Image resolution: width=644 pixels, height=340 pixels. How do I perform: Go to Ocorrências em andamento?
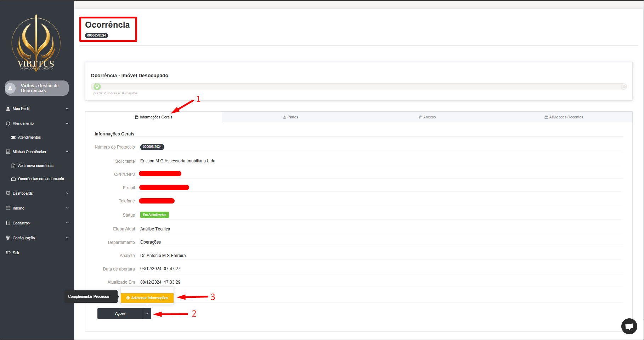point(41,179)
